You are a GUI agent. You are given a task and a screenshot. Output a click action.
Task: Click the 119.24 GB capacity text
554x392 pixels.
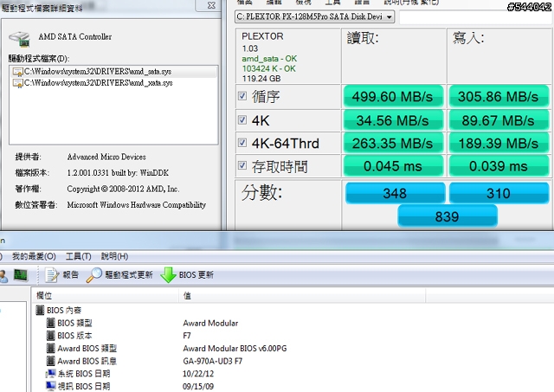pyautogui.click(x=261, y=79)
